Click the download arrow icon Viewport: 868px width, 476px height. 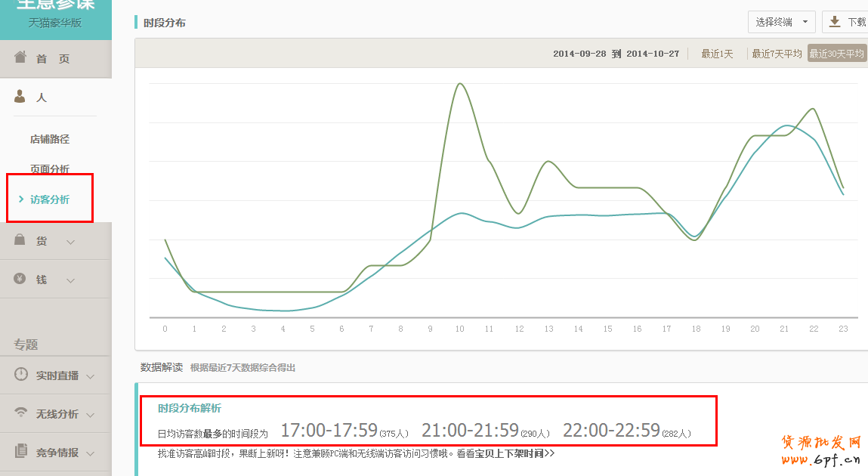point(835,22)
